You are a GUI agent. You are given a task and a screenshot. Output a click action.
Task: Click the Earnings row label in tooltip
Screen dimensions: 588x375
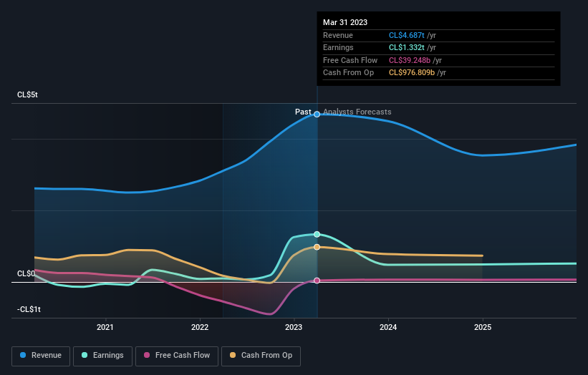point(338,47)
